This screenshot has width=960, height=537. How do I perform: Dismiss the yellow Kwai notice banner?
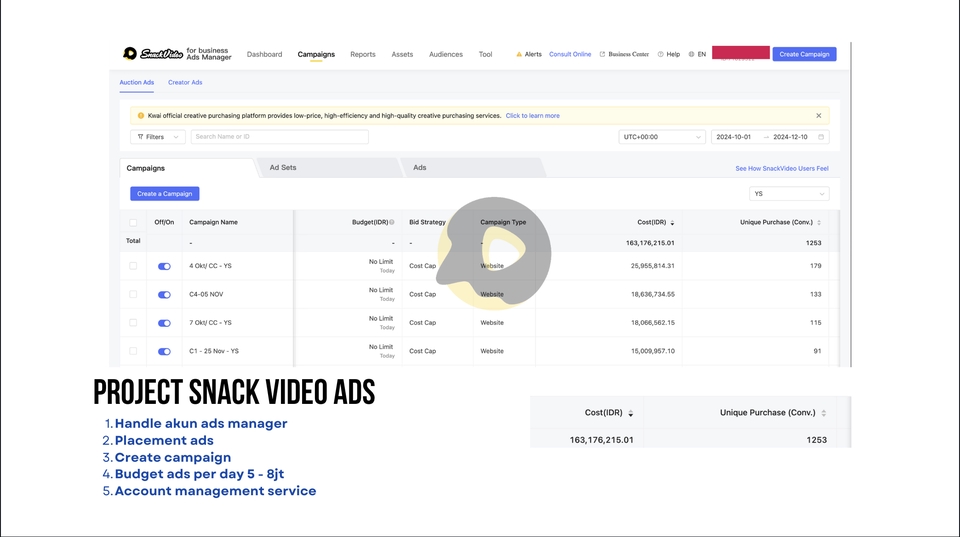(x=819, y=116)
